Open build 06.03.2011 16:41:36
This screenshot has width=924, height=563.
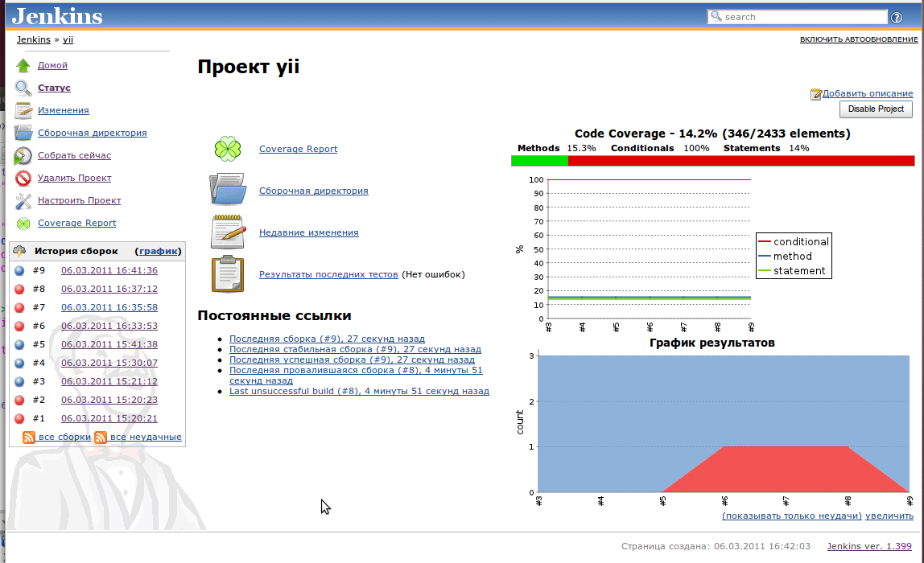[x=109, y=270]
